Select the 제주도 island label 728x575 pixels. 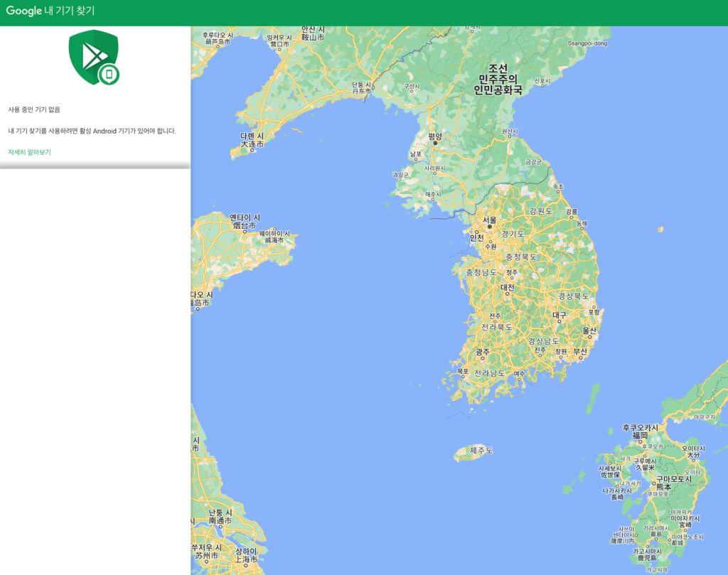point(481,451)
